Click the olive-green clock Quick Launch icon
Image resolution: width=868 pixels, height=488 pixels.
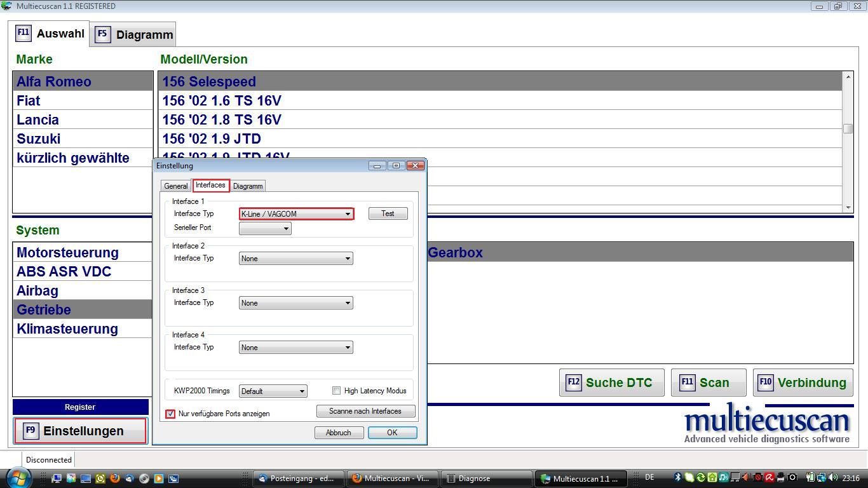[100, 478]
